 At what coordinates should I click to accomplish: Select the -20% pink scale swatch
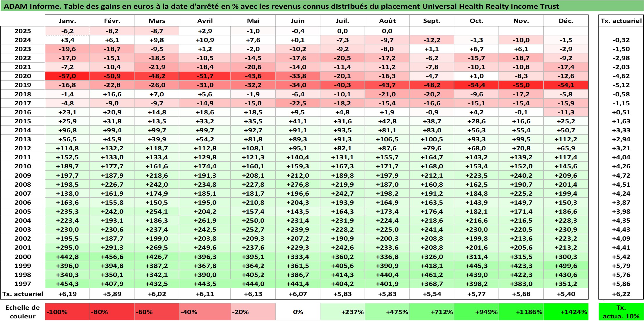pyautogui.click(x=253, y=312)
